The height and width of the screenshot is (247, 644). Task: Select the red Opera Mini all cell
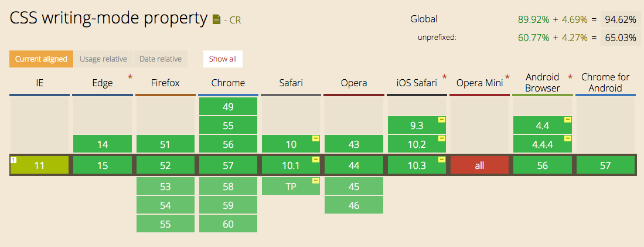479,165
